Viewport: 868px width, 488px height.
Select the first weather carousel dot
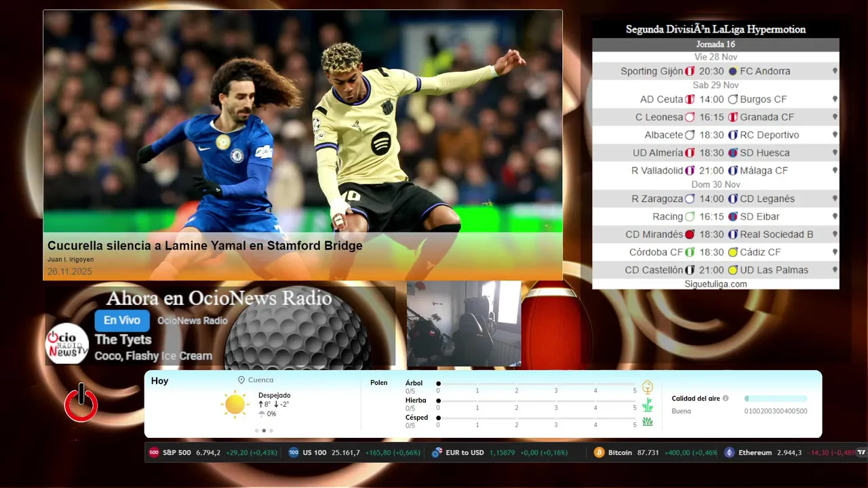pyautogui.click(x=256, y=430)
